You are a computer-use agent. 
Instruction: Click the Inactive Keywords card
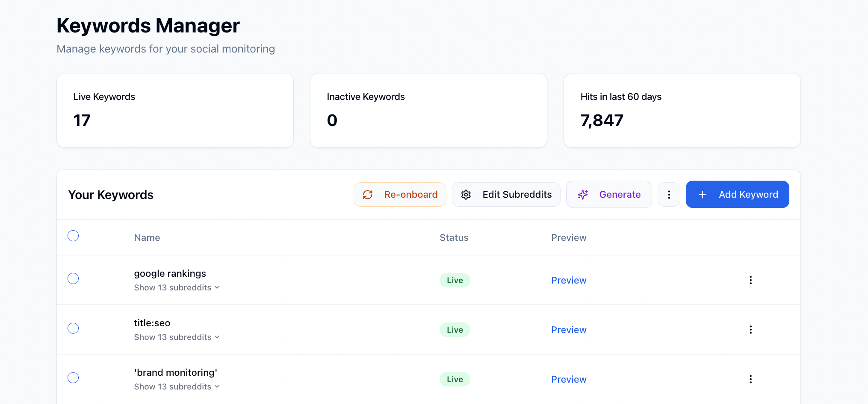428,110
